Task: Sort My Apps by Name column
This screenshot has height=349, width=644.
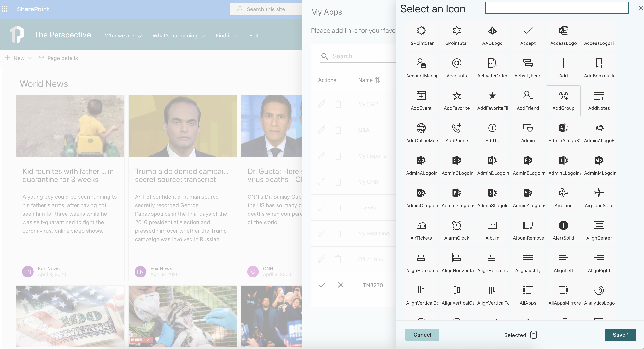Action: [x=369, y=80]
